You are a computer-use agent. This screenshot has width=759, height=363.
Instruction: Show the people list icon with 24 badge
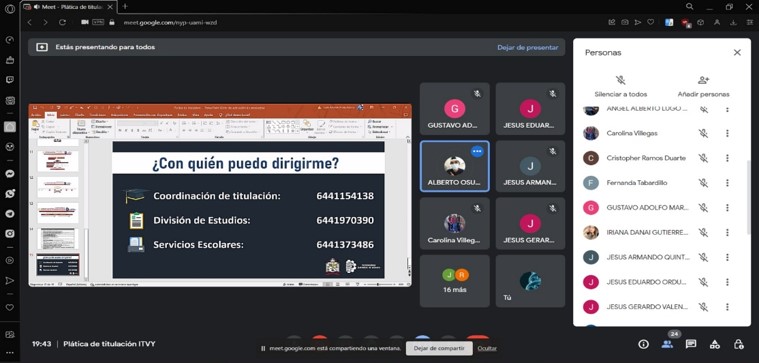[x=667, y=344]
